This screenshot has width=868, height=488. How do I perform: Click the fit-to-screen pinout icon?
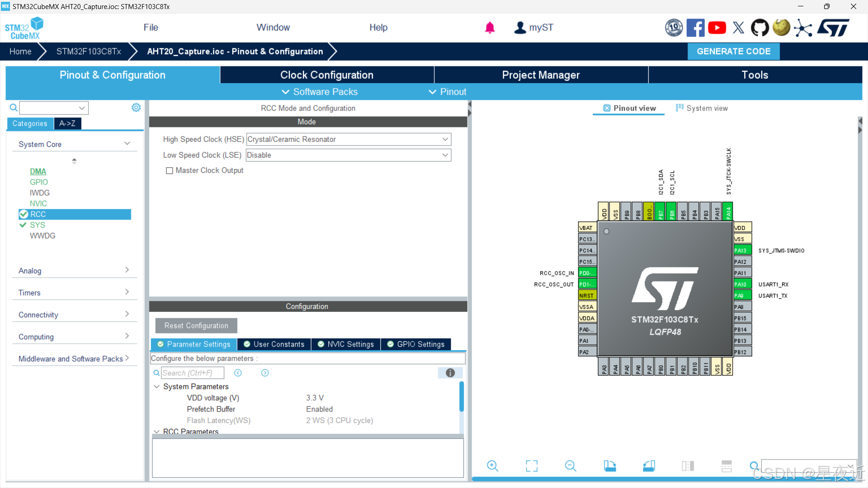pyautogui.click(x=532, y=466)
